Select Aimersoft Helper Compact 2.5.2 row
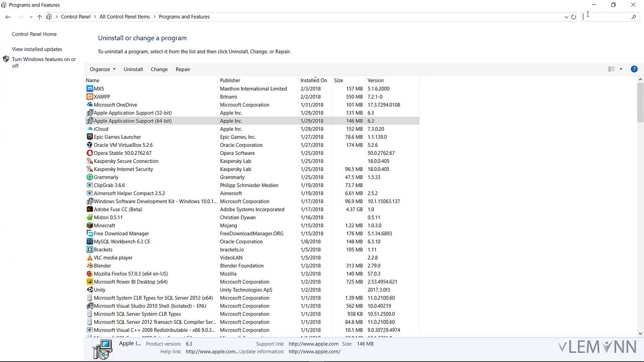Viewport: 644px width, 362px height. (x=252, y=193)
